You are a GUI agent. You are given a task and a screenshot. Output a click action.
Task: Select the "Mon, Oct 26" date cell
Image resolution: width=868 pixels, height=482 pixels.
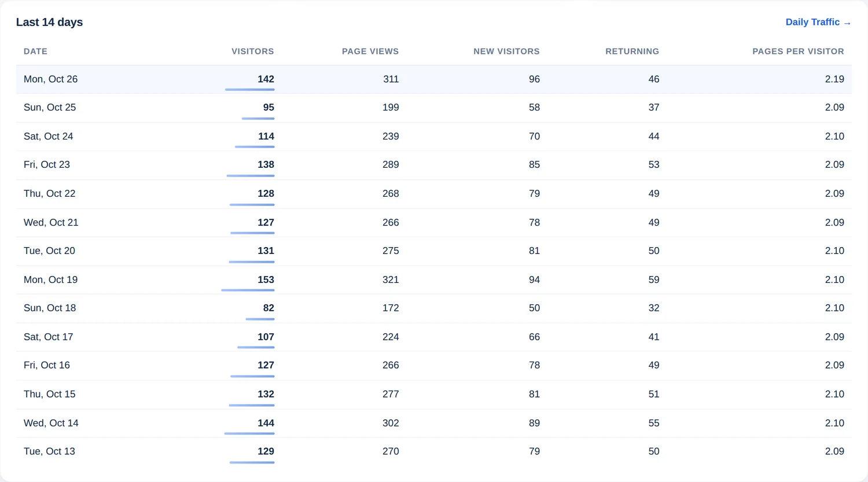coord(50,79)
